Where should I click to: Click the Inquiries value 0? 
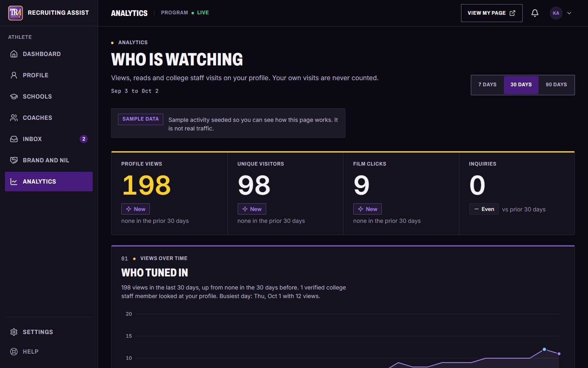click(477, 185)
